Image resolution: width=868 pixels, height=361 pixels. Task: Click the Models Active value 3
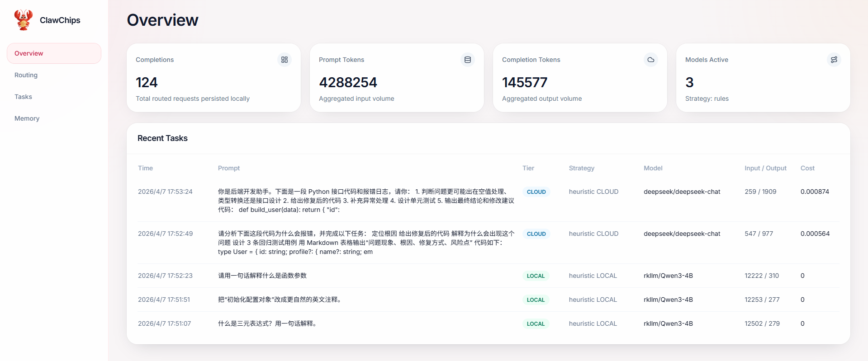click(x=689, y=82)
